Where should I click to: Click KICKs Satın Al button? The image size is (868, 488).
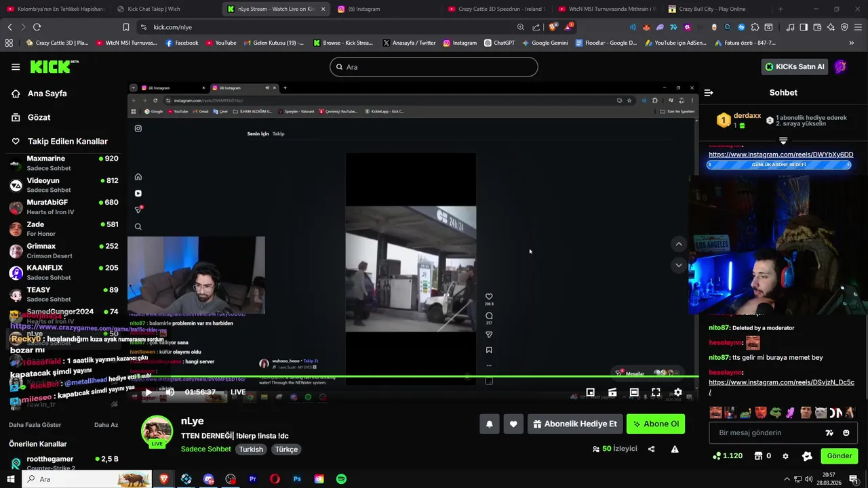click(x=794, y=66)
